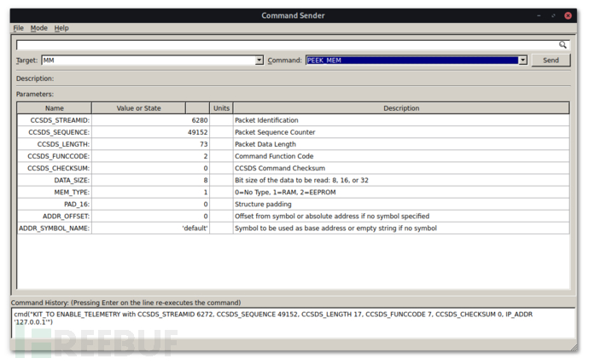
Task: Click the search input field
Action: pyautogui.click(x=288, y=45)
